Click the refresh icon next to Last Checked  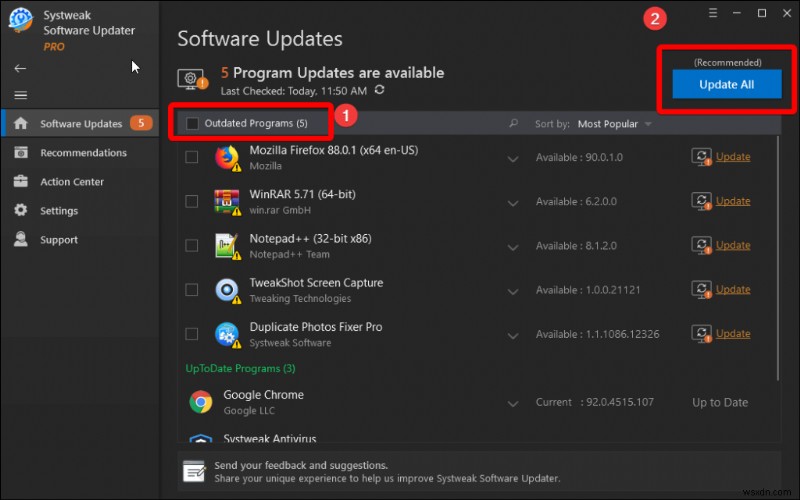pyautogui.click(x=380, y=90)
